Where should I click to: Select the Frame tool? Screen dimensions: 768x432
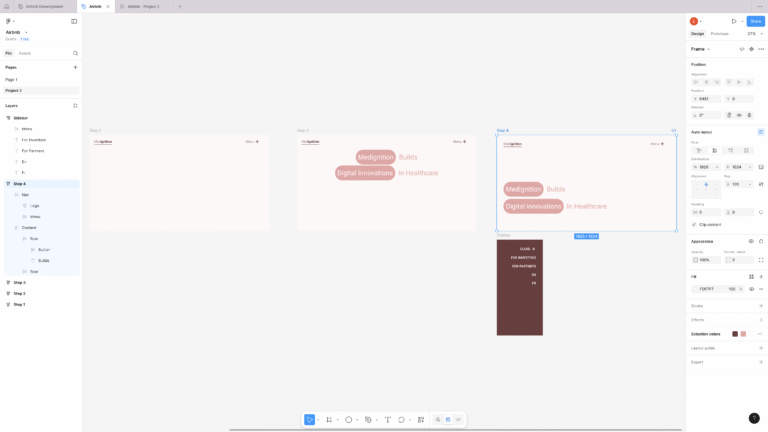(329, 420)
